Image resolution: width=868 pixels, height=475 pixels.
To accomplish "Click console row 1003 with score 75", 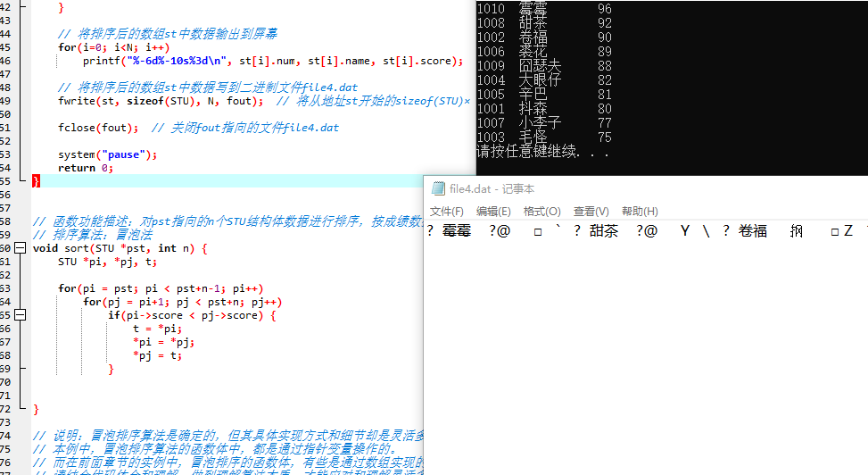I will pyautogui.click(x=544, y=137).
